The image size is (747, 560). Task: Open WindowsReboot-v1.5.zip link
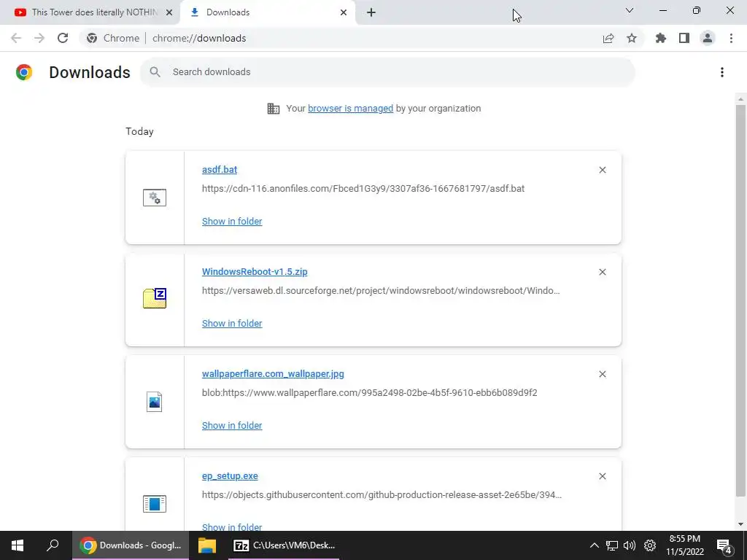[x=255, y=272]
